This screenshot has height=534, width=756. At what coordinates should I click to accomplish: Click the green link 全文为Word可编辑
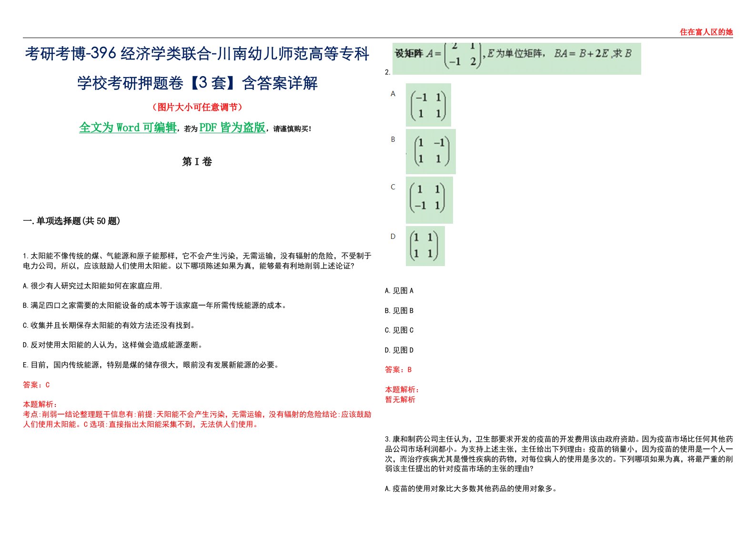coord(128,128)
